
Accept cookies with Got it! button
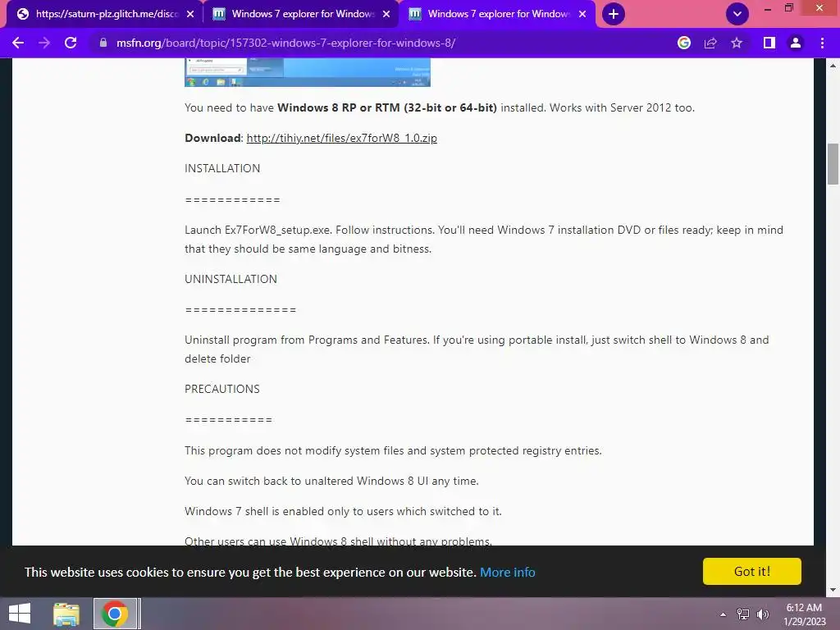[751, 571]
